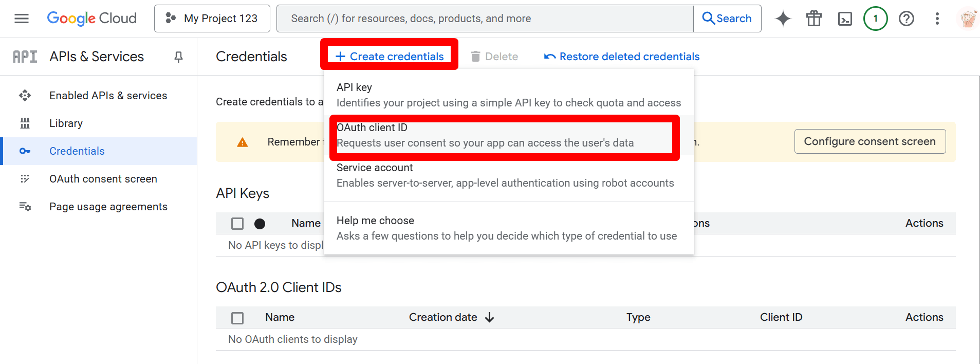980x364 pixels.
Task: Click the Google Cloud logo
Action: click(92, 19)
